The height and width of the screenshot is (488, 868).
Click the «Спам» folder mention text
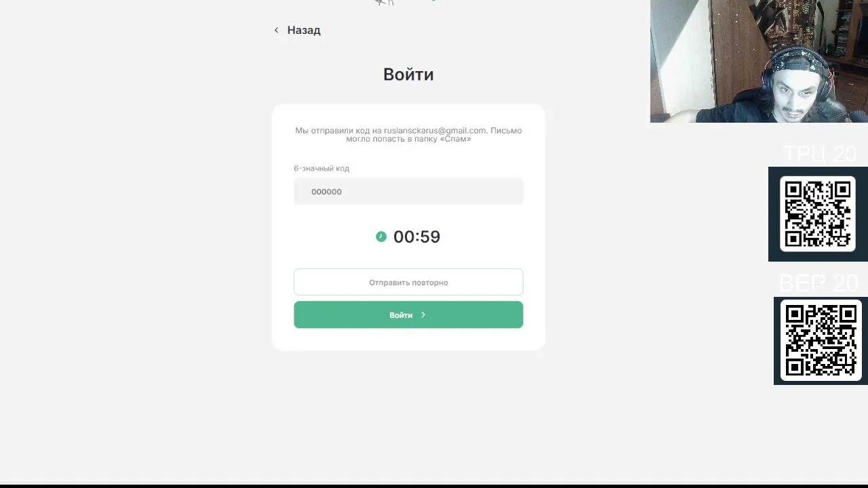[455, 139]
